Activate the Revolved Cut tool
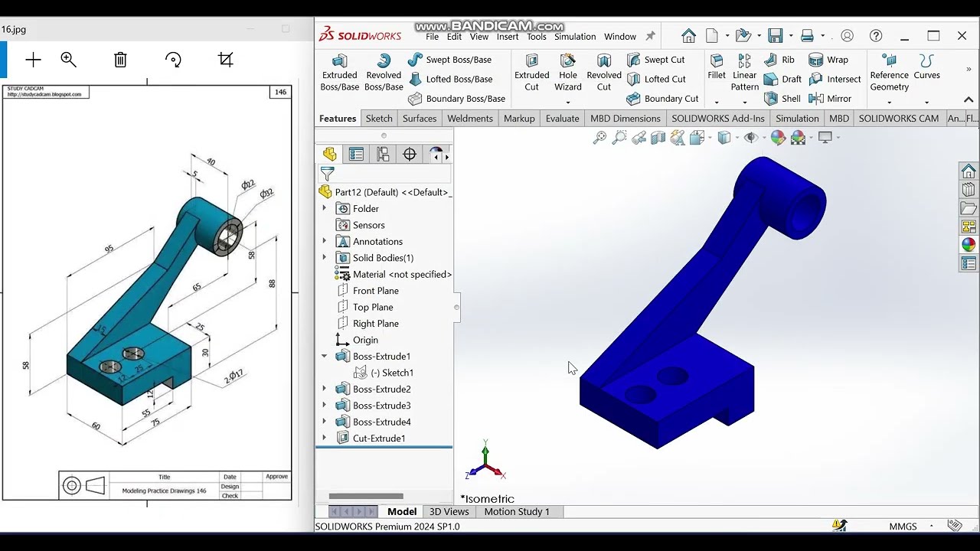Image resolution: width=980 pixels, height=551 pixels. (x=604, y=73)
